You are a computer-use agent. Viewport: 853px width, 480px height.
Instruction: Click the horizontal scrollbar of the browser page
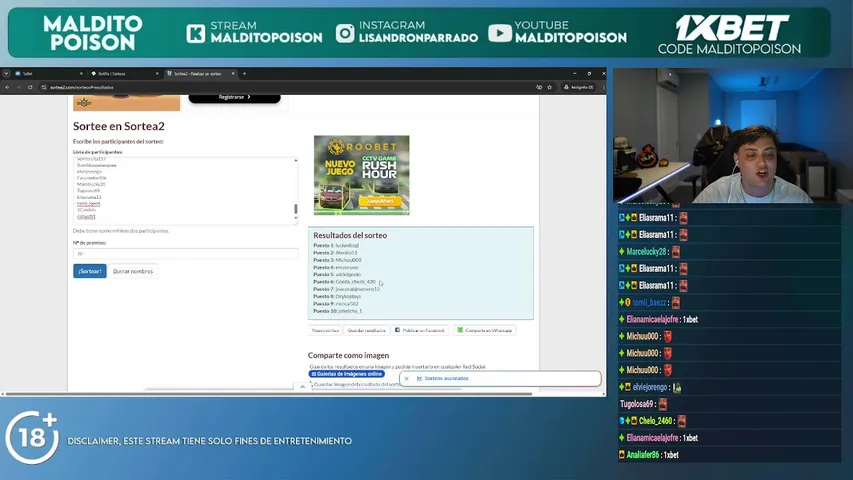click(269, 393)
